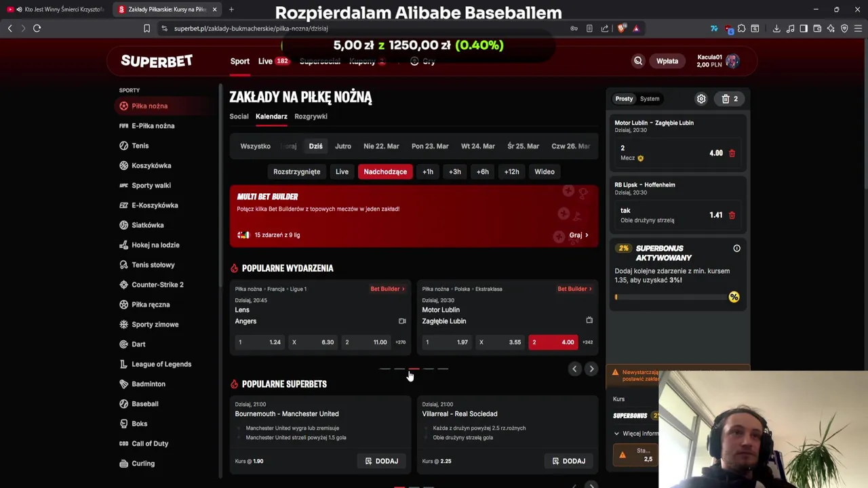Clear bet slip with trash icon
The height and width of the screenshot is (488, 868).
730,99
